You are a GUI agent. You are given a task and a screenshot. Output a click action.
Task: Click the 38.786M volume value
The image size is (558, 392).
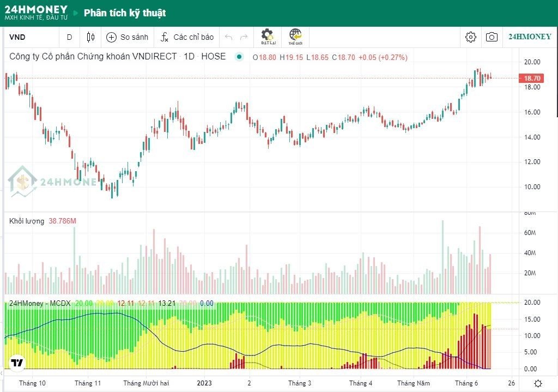pyautogui.click(x=62, y=221)
